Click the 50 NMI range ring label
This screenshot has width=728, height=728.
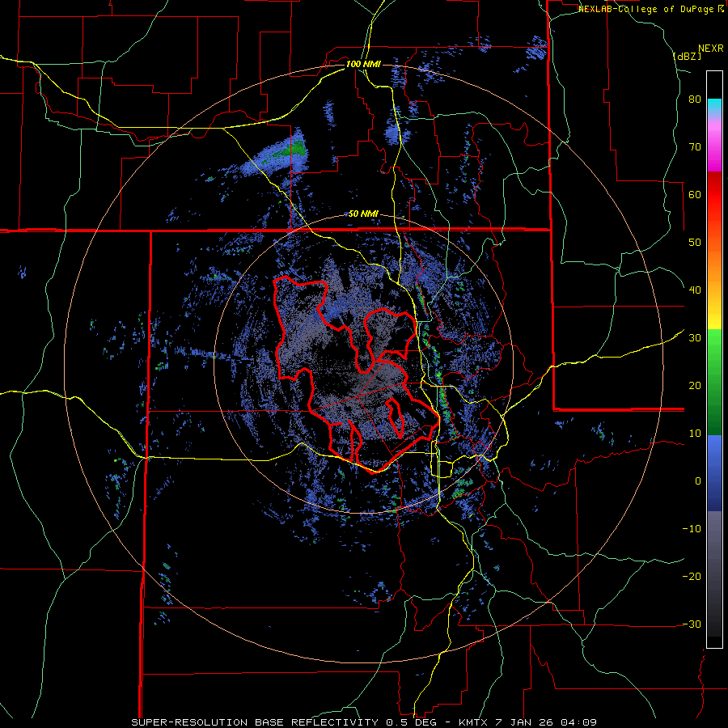click(x=363, y=214)
